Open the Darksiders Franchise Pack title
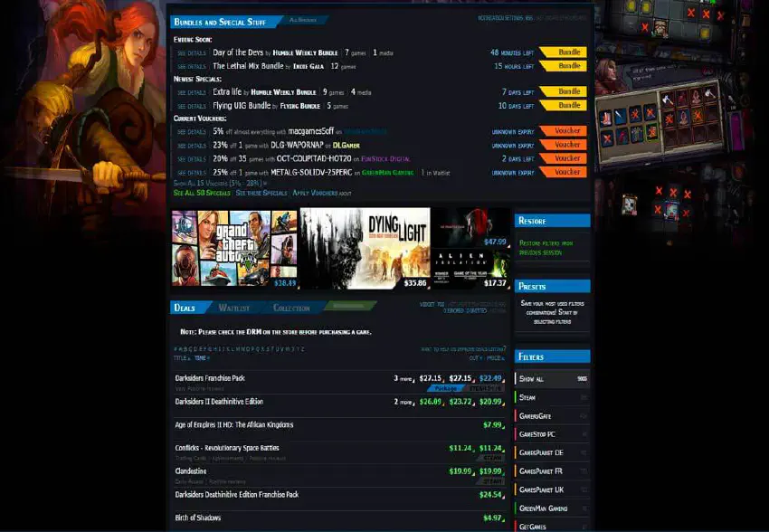The image size is (769, 532). (x=210, y=378)
